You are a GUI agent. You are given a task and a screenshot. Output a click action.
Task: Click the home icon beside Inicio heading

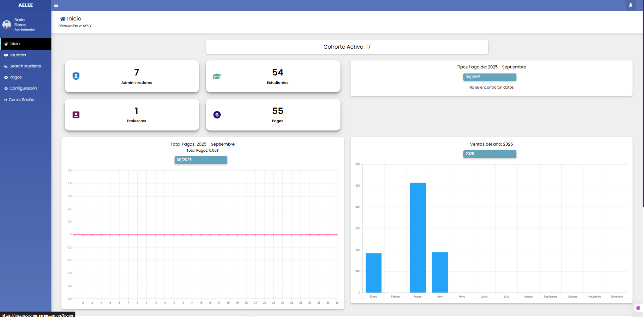62,19
